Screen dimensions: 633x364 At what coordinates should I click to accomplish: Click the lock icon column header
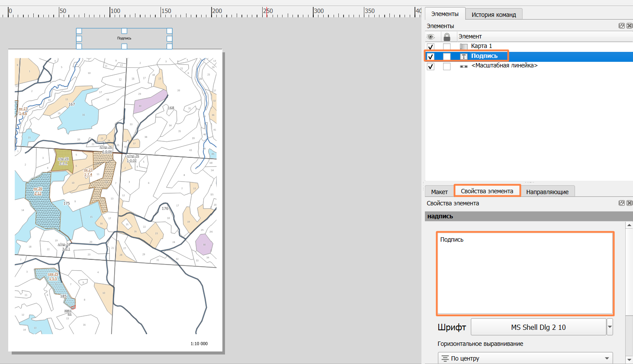(x=447, y=36)
